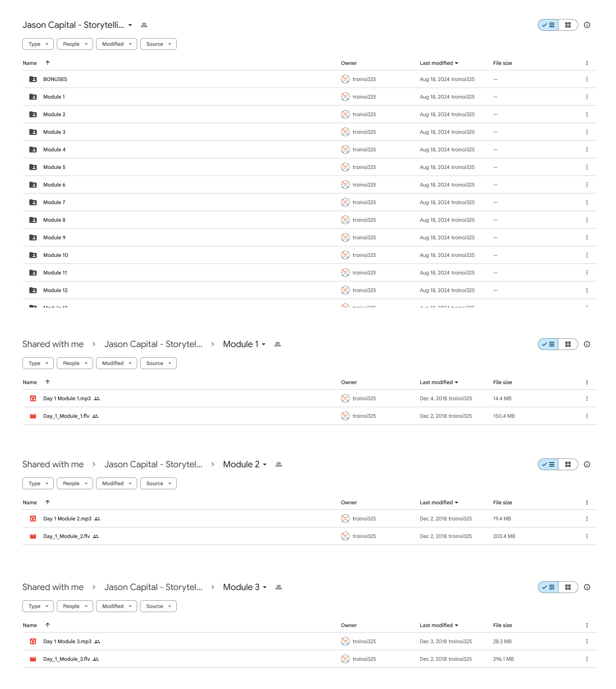The height and width of the screenshot is (689, 616).
Task: Open Source filter in root folder
Action: 158,44
